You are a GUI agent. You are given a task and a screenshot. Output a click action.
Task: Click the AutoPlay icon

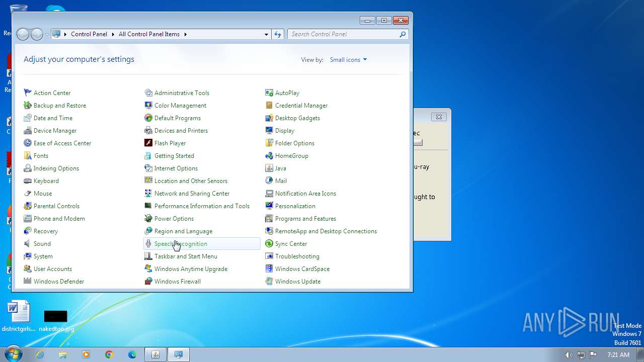tap(269, 93)
